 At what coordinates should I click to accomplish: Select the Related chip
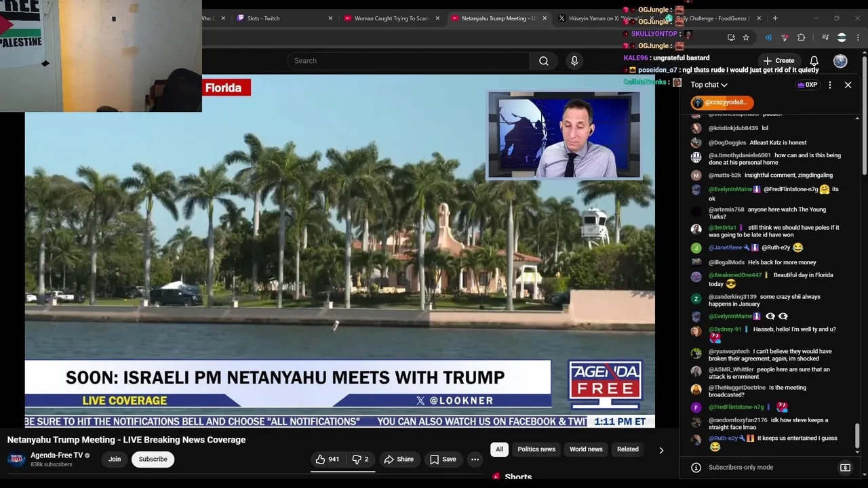tap(628, 449)
